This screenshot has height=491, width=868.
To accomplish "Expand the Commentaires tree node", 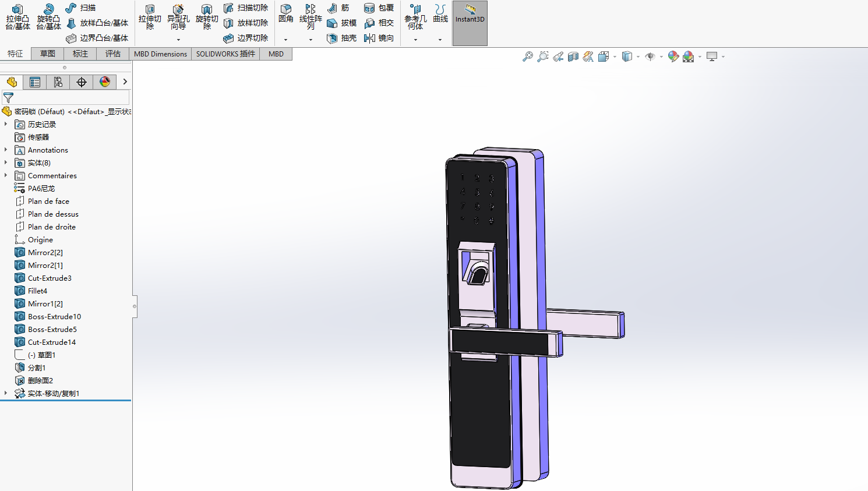I will click(6, 175).
